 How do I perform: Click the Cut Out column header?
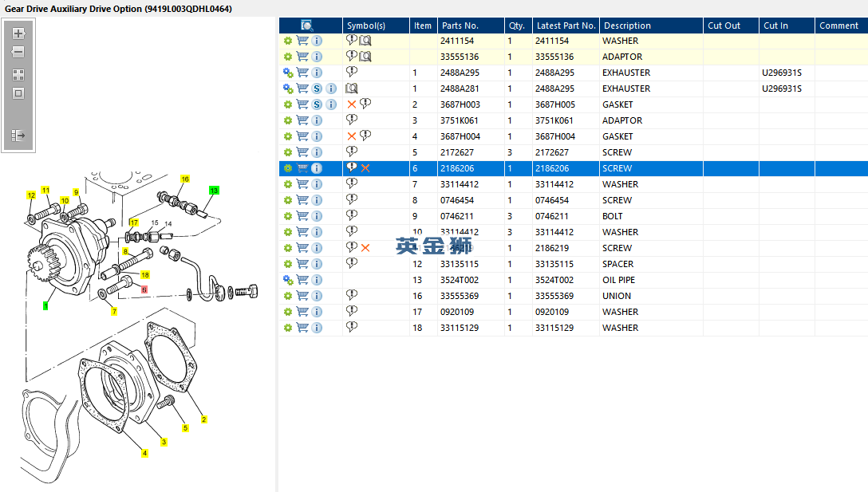[x=731, y=26]
